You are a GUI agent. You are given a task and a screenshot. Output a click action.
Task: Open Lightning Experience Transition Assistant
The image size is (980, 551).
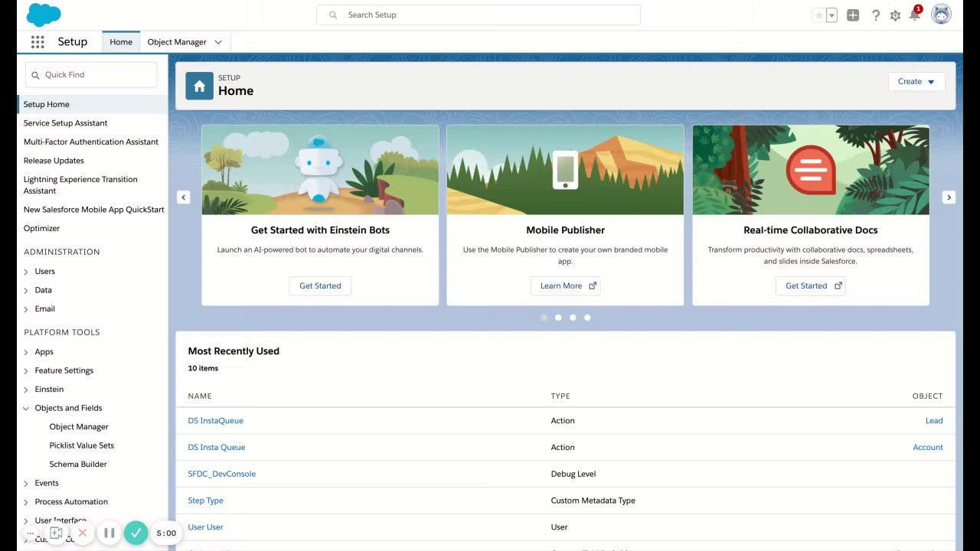(80, 184)
